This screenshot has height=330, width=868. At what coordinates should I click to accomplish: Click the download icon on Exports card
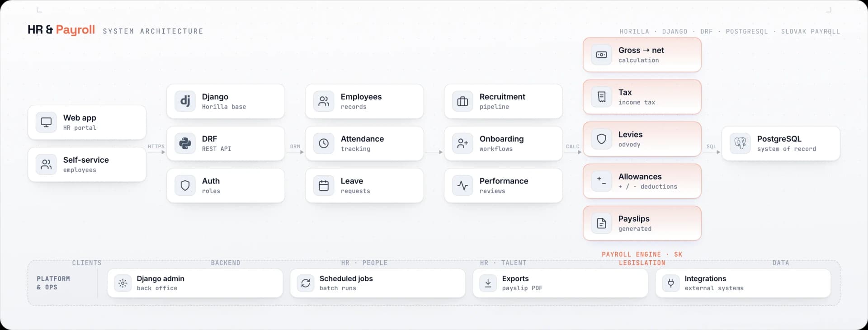click(488, 283)
